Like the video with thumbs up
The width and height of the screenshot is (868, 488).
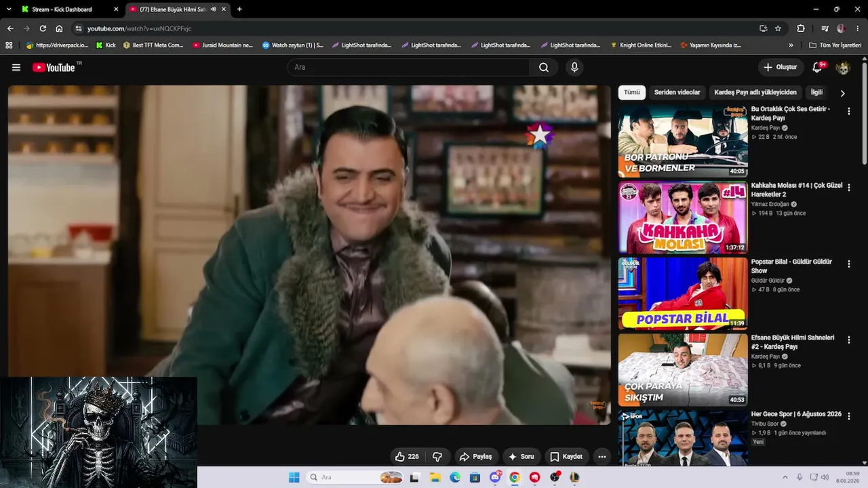tap(406, 457)
